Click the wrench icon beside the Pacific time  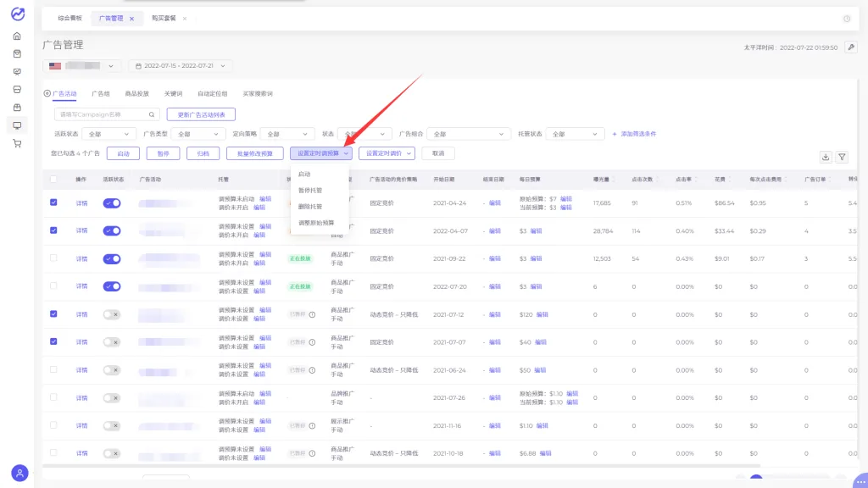[851, 47]
